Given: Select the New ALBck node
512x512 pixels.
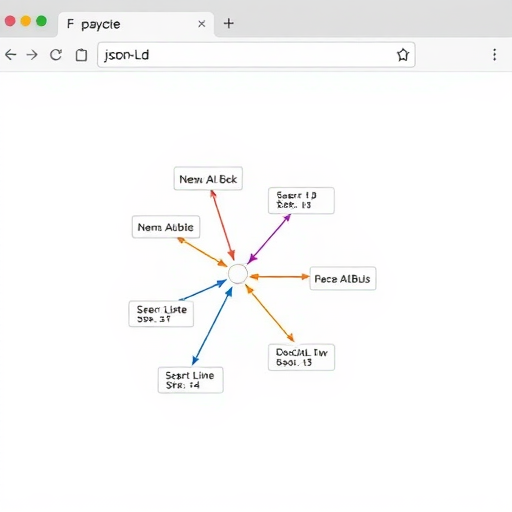Looking at the screenshot, I should (x=208, y=178).
